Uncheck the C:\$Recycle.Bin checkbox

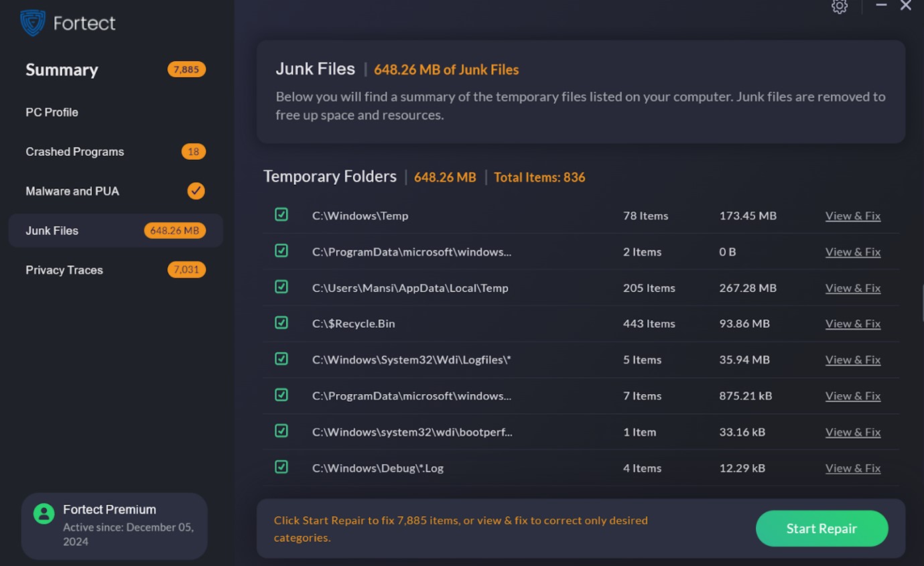coord(281,323)
